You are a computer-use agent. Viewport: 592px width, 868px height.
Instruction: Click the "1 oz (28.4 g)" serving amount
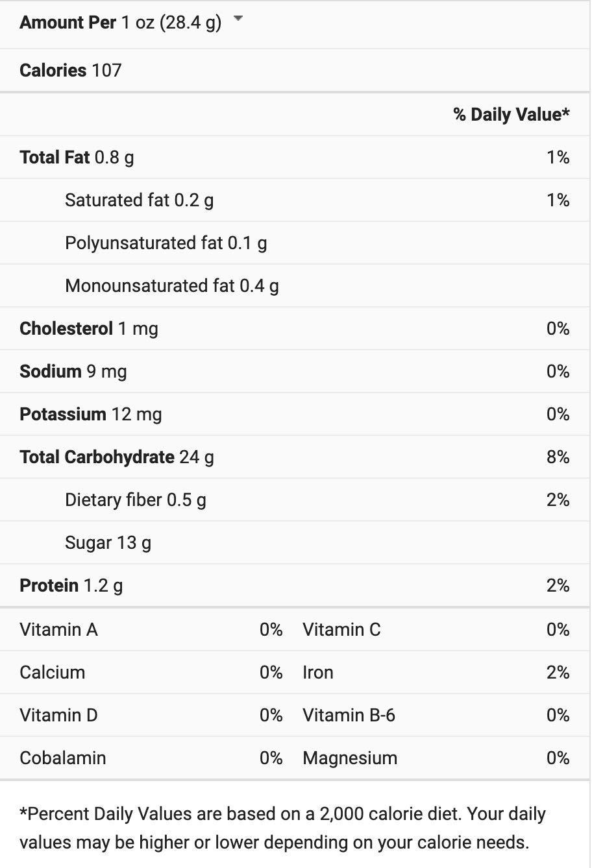tap(171, 23)
